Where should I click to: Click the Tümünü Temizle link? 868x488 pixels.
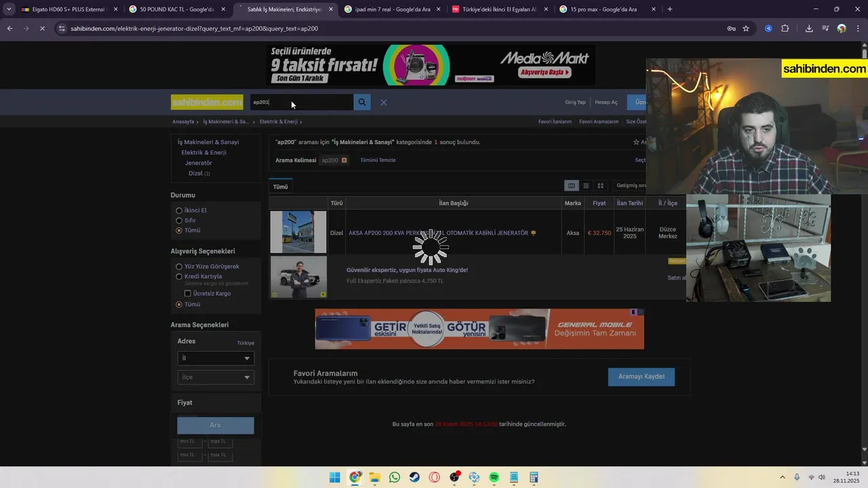coord(378,160)
